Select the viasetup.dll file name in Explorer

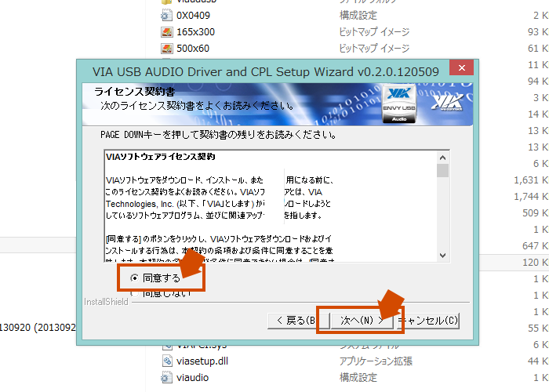(x=202, y=361)
